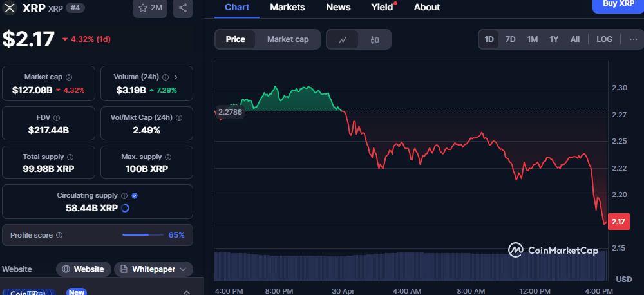Open the News tab
This screenshot has width=644, height=295.
[x=339, y=7]
